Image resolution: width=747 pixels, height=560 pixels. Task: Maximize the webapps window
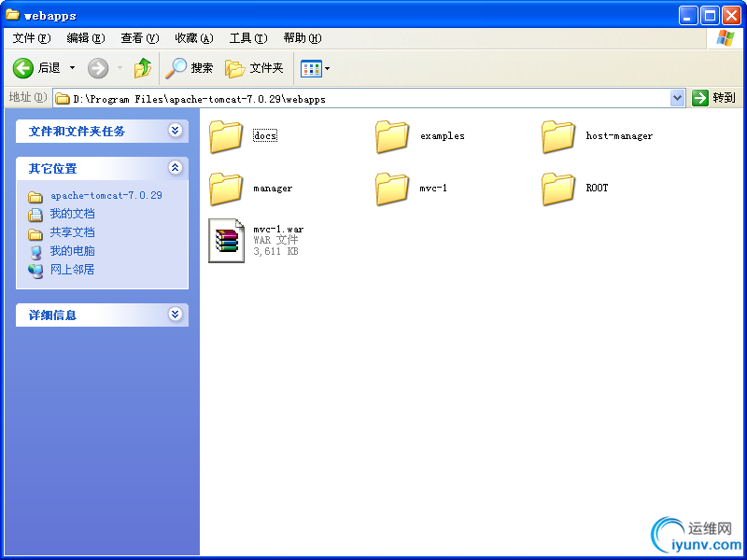coord(710,16)
